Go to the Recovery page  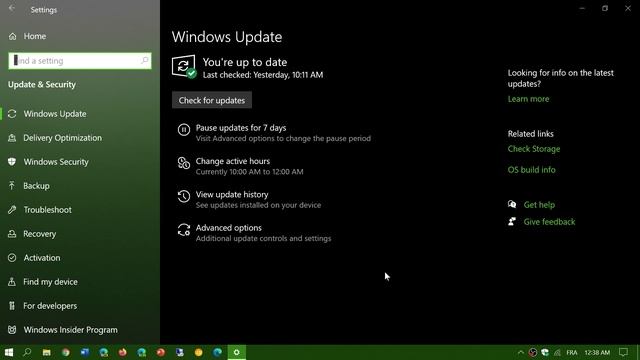coord(40,234)
